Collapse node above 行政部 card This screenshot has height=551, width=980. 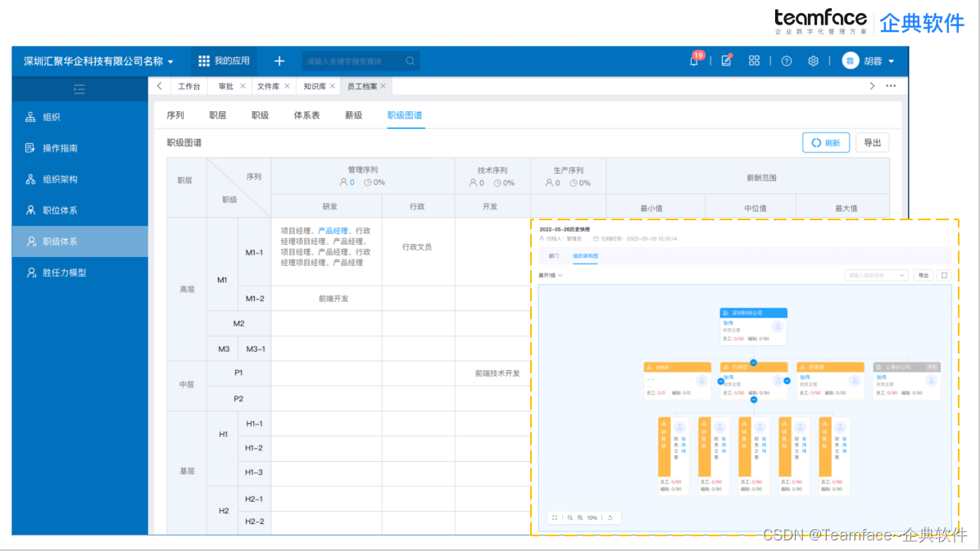(754, 363)
